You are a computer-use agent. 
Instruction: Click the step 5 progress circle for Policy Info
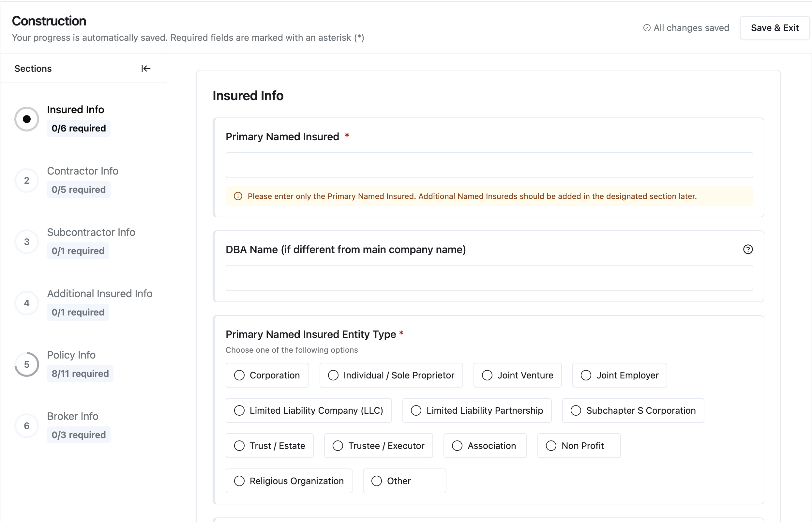tap(27, 364)
